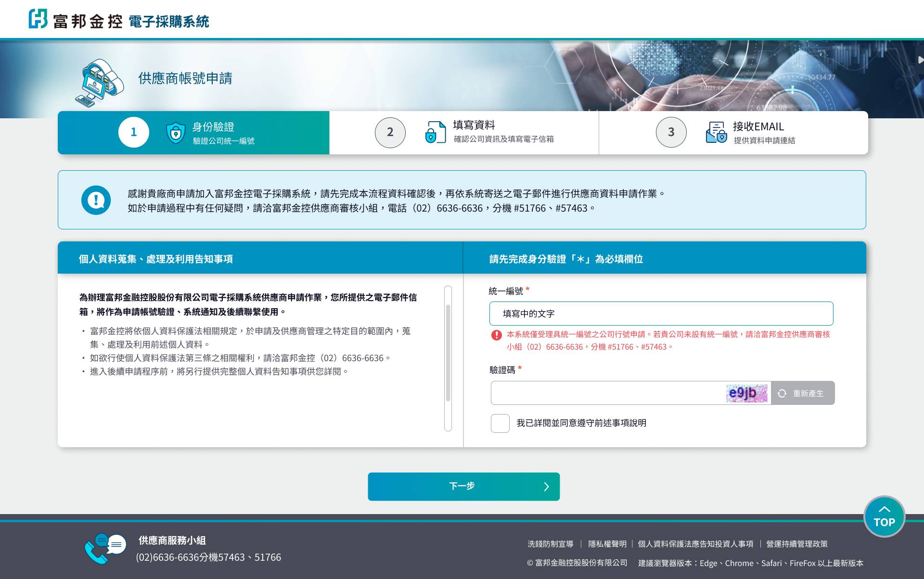
Task: Open the 接收EMAIL step tab
Action: click(x=733, y=133)
